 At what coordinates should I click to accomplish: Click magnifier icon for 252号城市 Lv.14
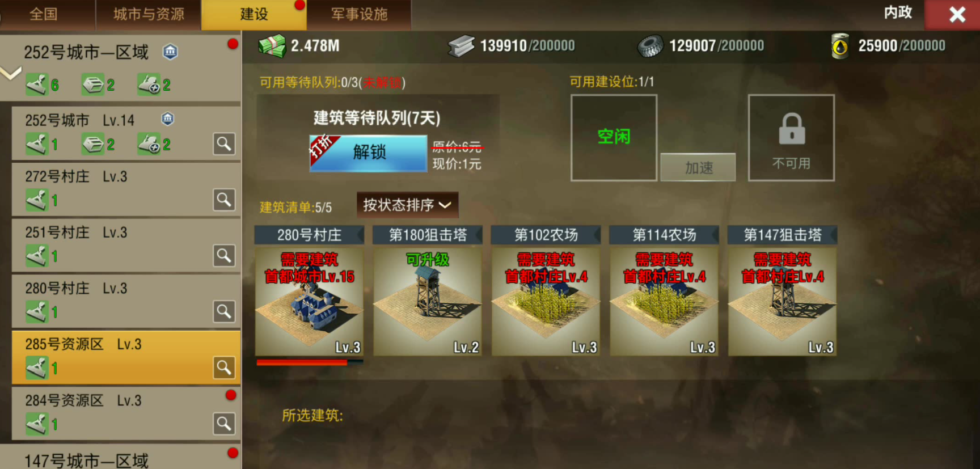(x=224, y=144)
